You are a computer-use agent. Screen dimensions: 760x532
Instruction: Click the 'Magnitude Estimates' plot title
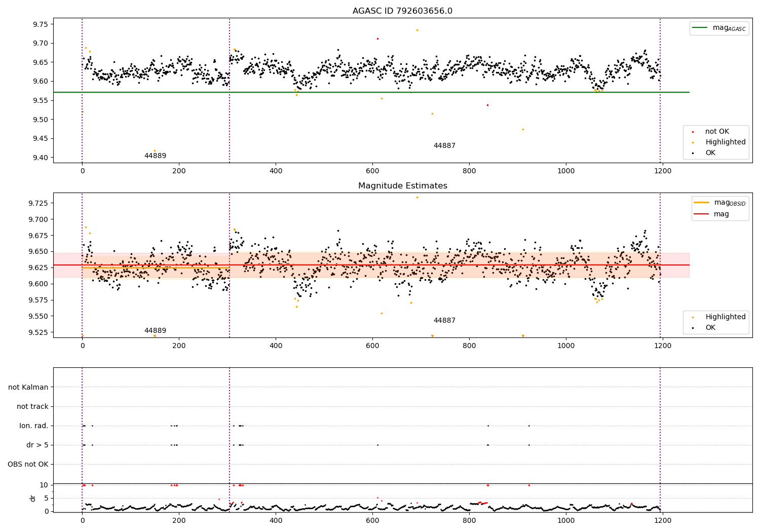(403, 186)
